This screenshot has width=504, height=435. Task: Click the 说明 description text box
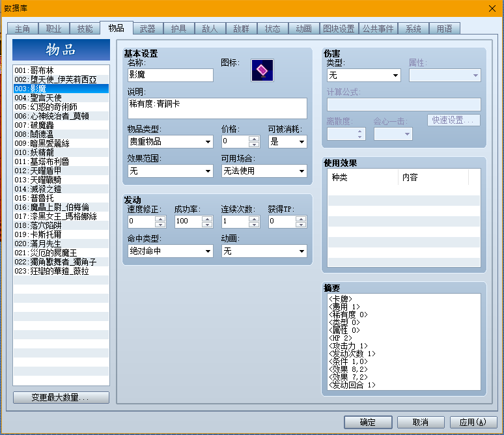[217, 108]
